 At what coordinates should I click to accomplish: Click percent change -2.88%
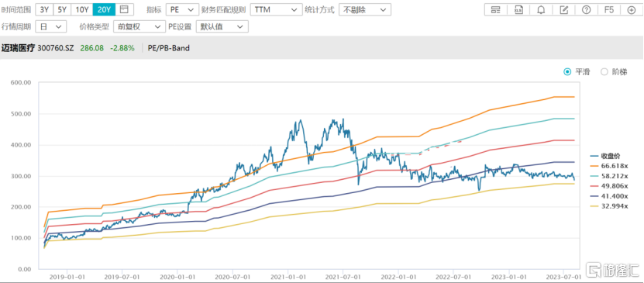122,48
